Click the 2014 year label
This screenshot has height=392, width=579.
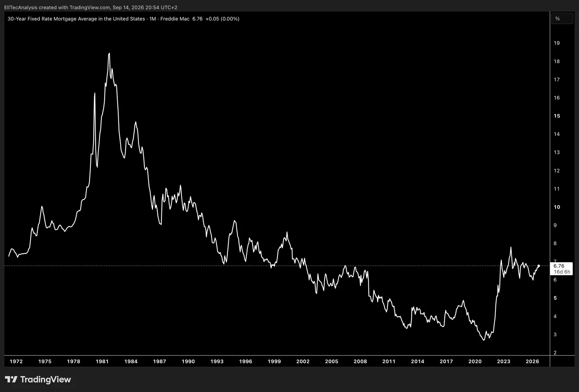(x=418, y=361)
